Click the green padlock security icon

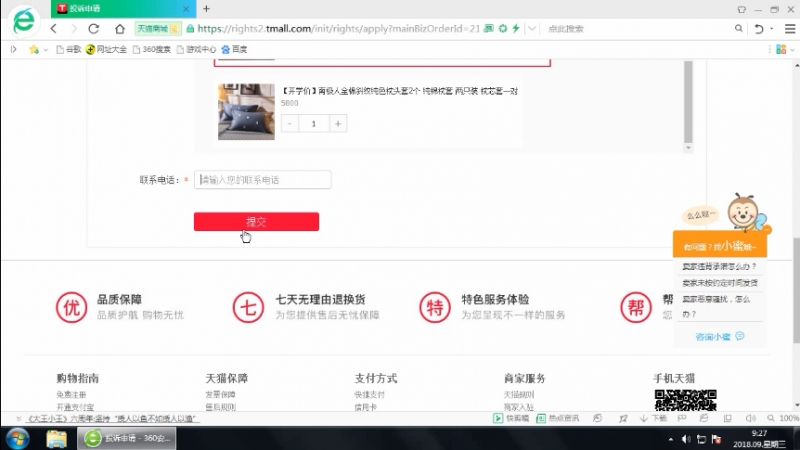(x=190, y=29)
